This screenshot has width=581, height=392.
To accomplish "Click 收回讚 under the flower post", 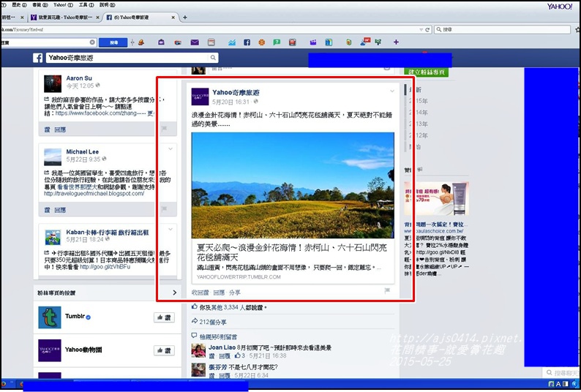I will click(x=200, y=293).
